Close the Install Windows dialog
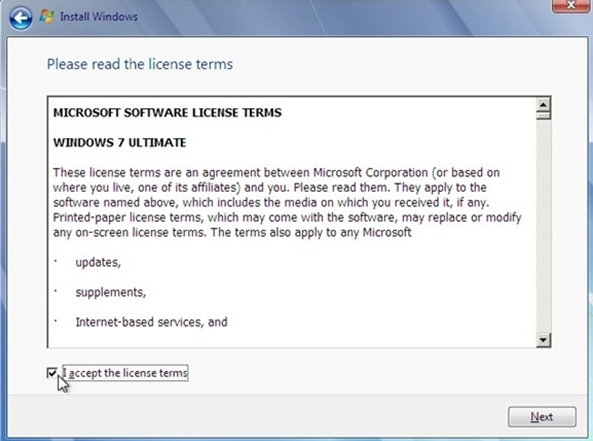The width and height of the screenshot is (593, 441). [571, 6]
